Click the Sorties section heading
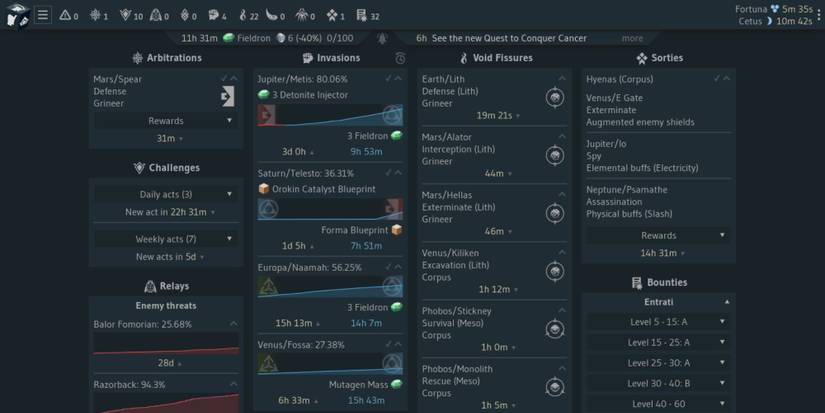Viewport: 825px width, 413px height. coord(659,58)
